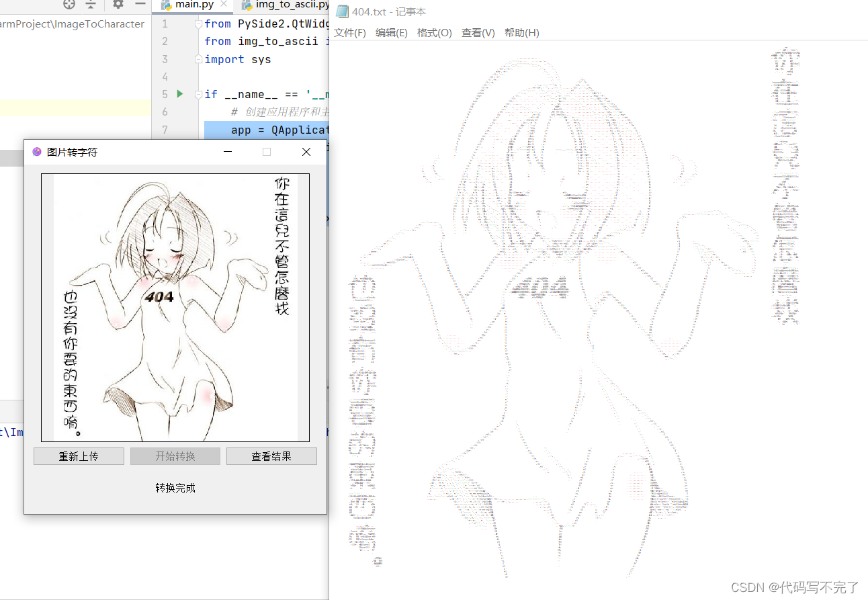Click the '# 创建应用程序和主' comment line
This screenshot has width=868, height=600.
click(280, 112)
